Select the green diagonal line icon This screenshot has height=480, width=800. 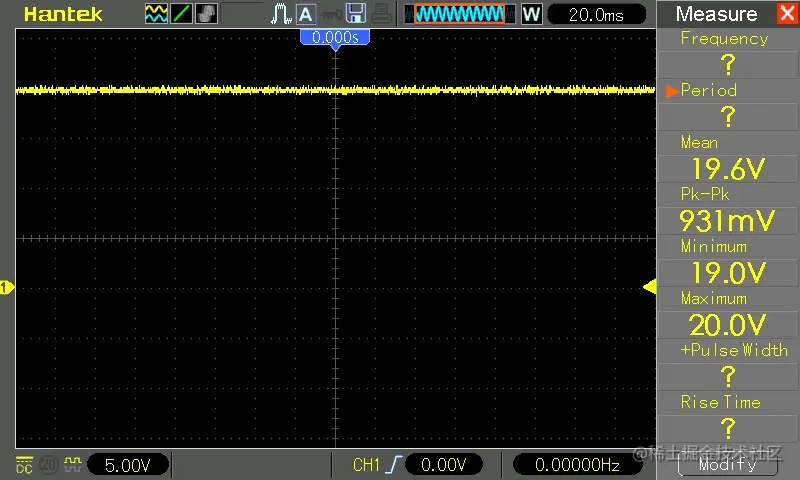pos(181,14)
